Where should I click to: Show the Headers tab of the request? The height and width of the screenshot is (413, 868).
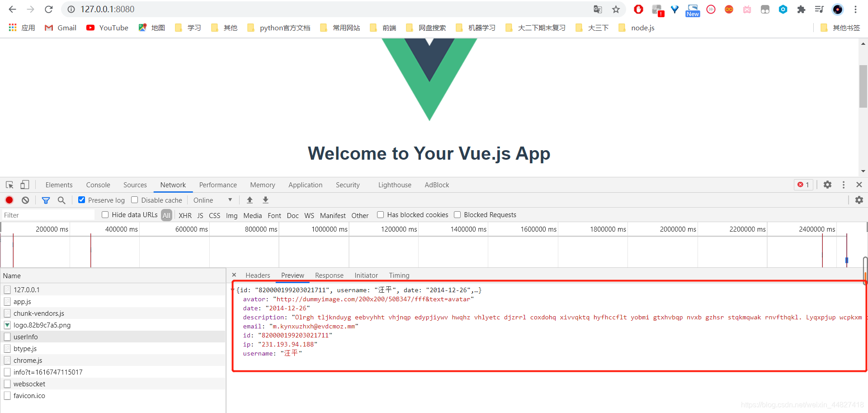click(258, 275)
